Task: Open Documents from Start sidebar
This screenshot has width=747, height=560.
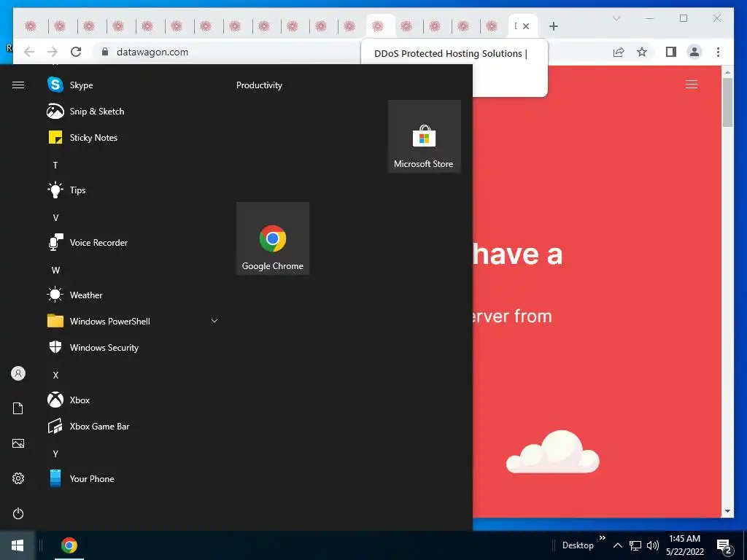Action: coord(18,408)
